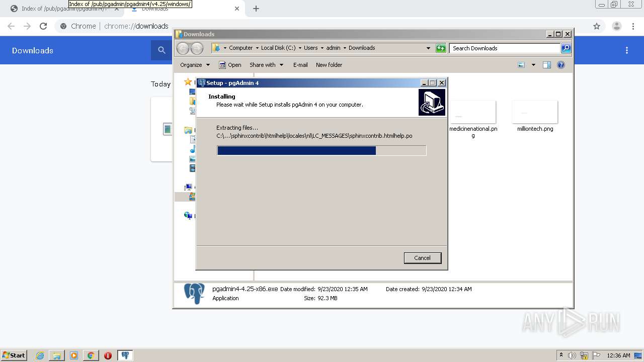Bookmark this page with the star

click(x=597, y=26)
